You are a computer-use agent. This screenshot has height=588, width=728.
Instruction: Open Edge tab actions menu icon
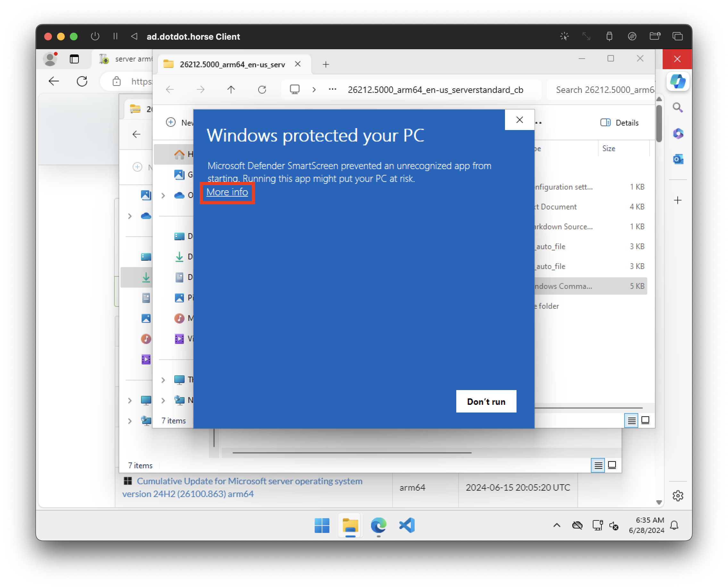[x=74, y=59]
